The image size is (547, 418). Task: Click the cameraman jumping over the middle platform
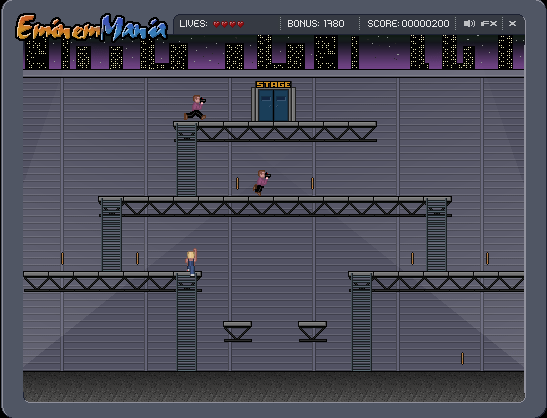[x=262, y=182]
